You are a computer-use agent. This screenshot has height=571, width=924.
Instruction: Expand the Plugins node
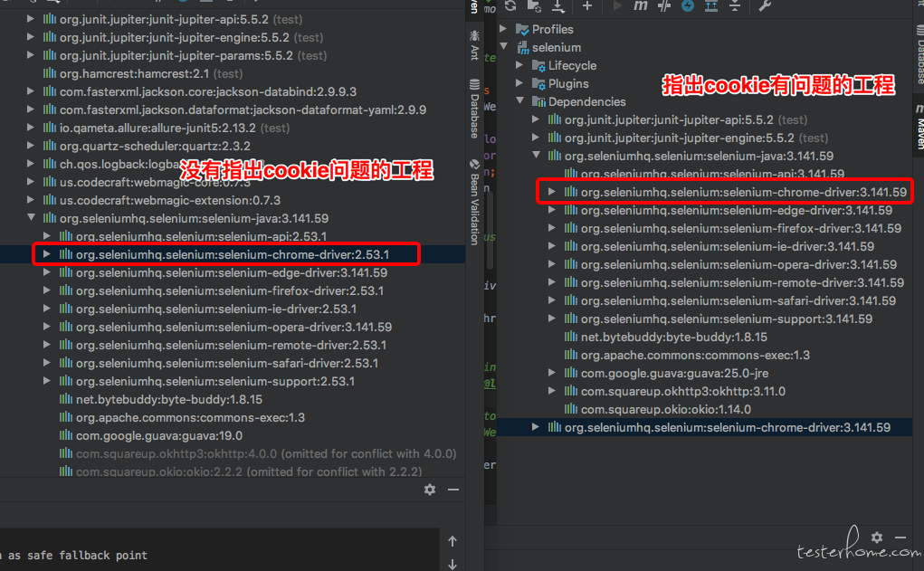click(x=519, y=83)
